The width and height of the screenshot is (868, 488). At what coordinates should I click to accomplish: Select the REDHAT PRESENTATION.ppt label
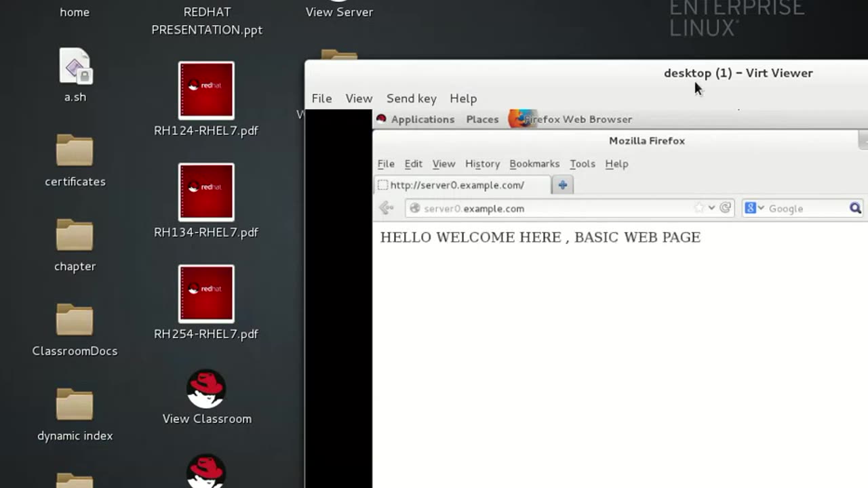pos(207,21)
